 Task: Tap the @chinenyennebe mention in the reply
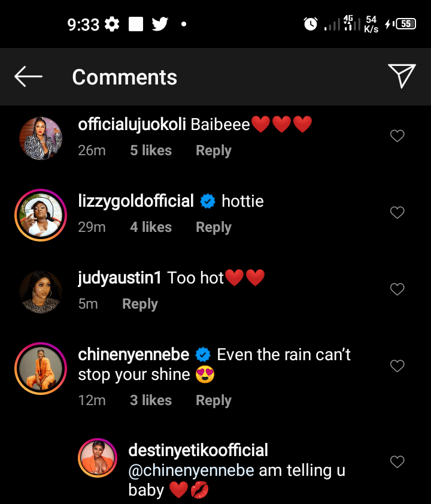[192, 470]
